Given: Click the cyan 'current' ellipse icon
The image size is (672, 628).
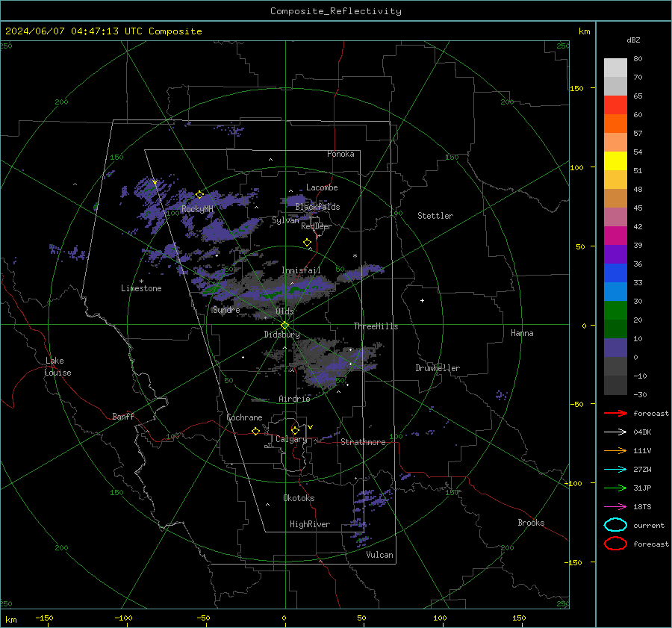Looking at the screenshot, I should pos(615,525).
